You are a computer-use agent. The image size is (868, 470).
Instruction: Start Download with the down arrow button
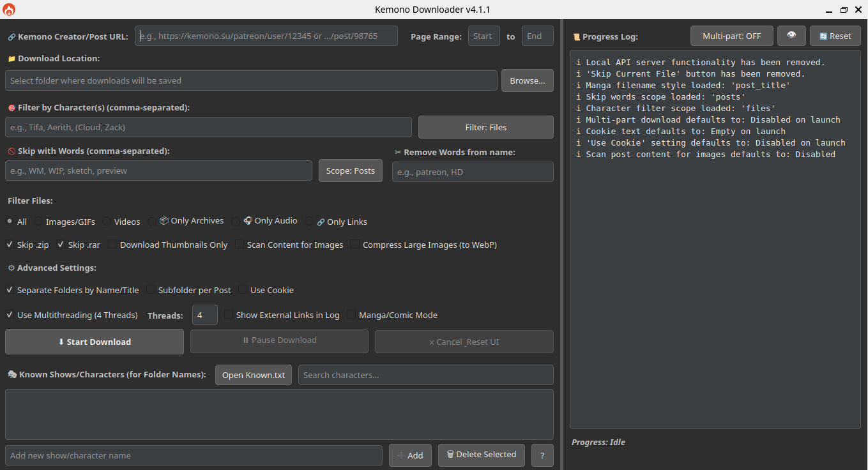tap(95, 342)
